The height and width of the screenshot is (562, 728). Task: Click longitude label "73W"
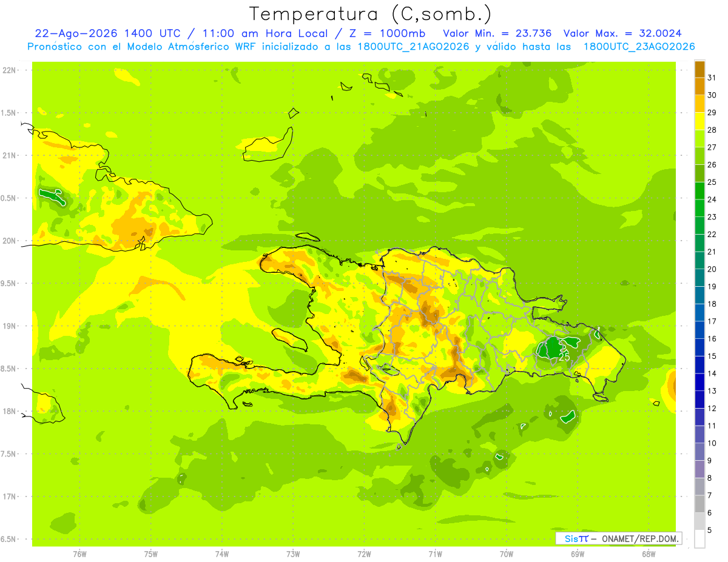point(293,554)
